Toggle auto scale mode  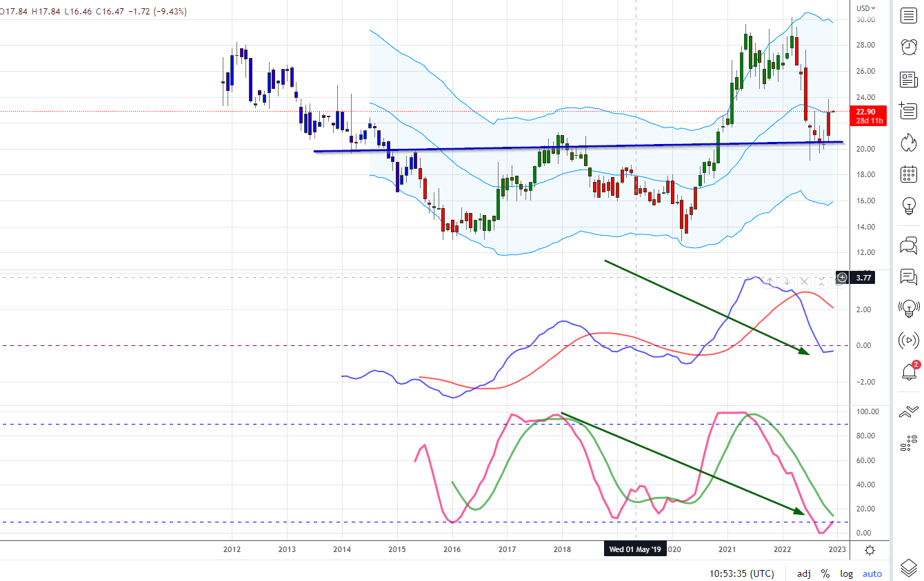pos(872,573)
